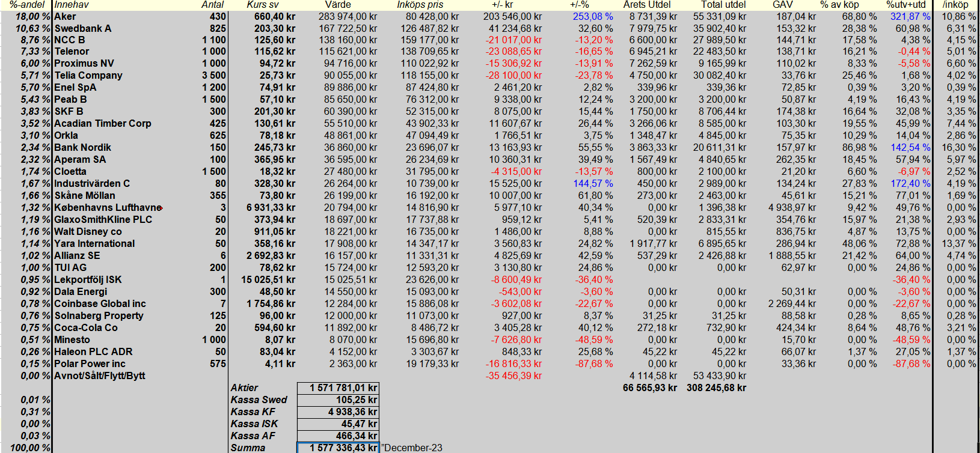The image size is (980, 453).
Task: Click Telia Company quantity 3 500
Action: [214, 76]
